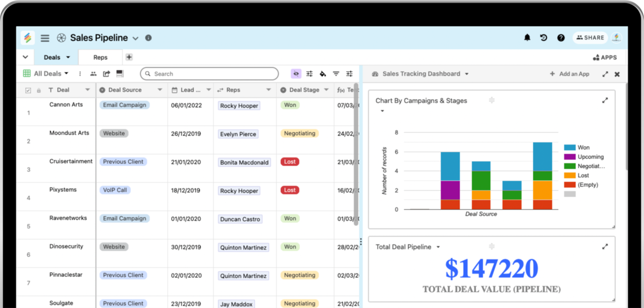Expand the Deal Source column dropdown arrow
Viewport: 644px width, 308px height.
pyautogui.click(x=160, y=90)
